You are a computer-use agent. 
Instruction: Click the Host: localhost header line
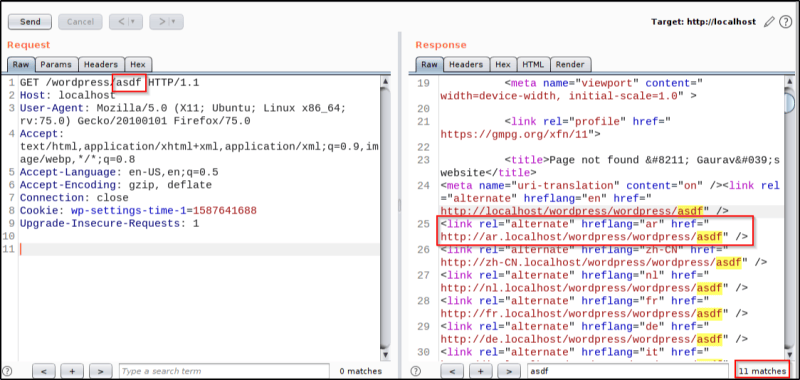pyautogui.click(x=68, y=95)
